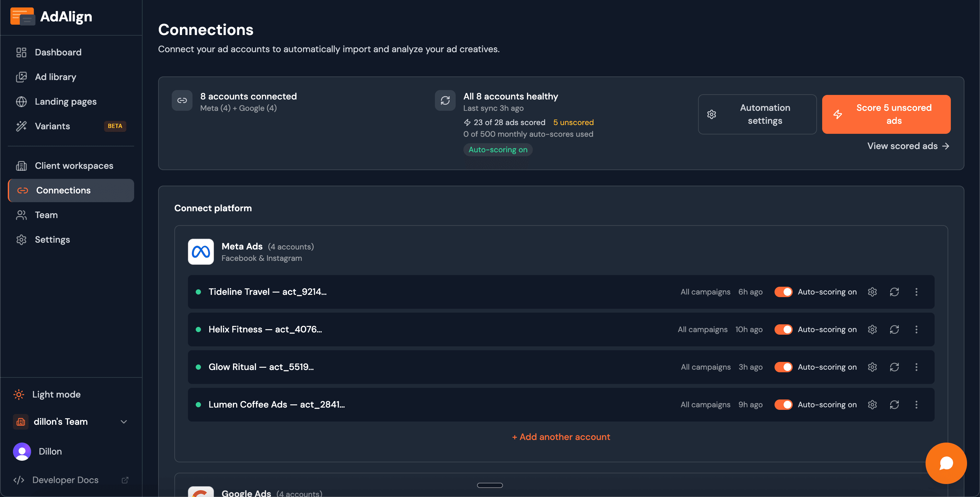Click the external link icon beside Developer Docs
The width and height of the screenshot is (980, 497).
tap(125, 480)
